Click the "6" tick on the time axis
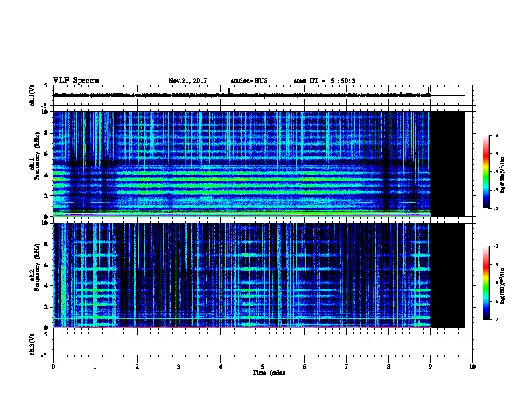The width and height of the screenshot is (532, 411). tap(305, 367)
